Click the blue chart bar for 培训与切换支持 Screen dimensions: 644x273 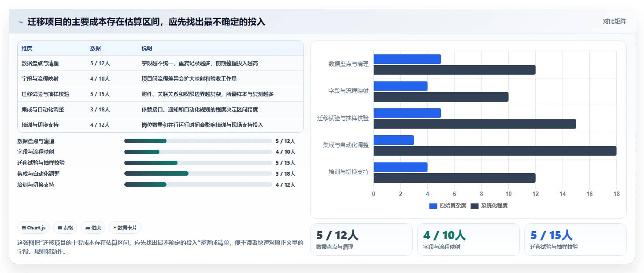click(x=400, y=167)
